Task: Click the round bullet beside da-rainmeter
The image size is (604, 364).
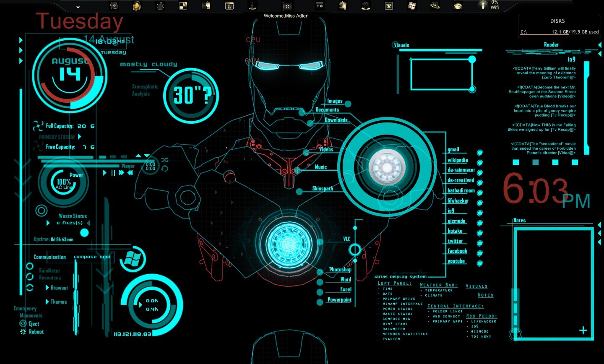Action: tap(480, 173)
